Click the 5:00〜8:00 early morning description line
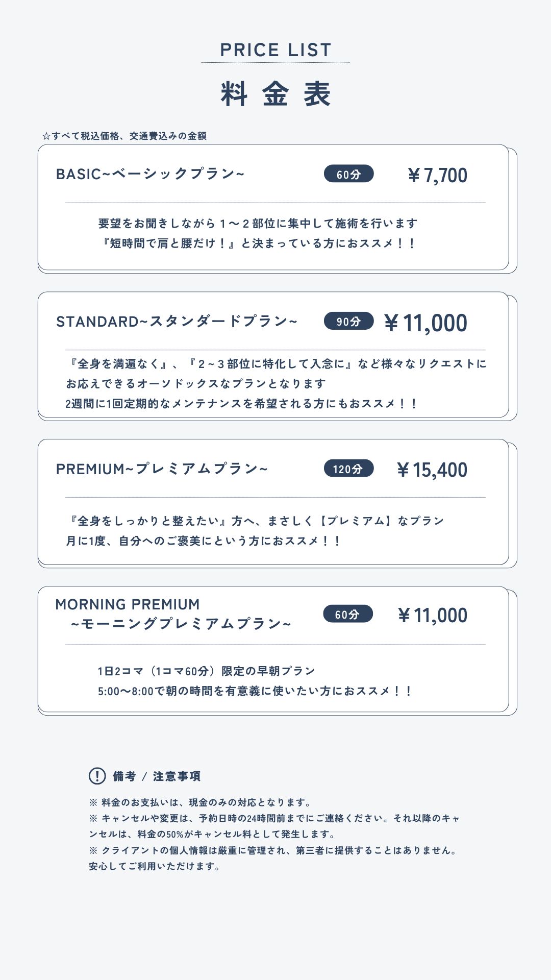551x980 pixels. tap(255, 691)
